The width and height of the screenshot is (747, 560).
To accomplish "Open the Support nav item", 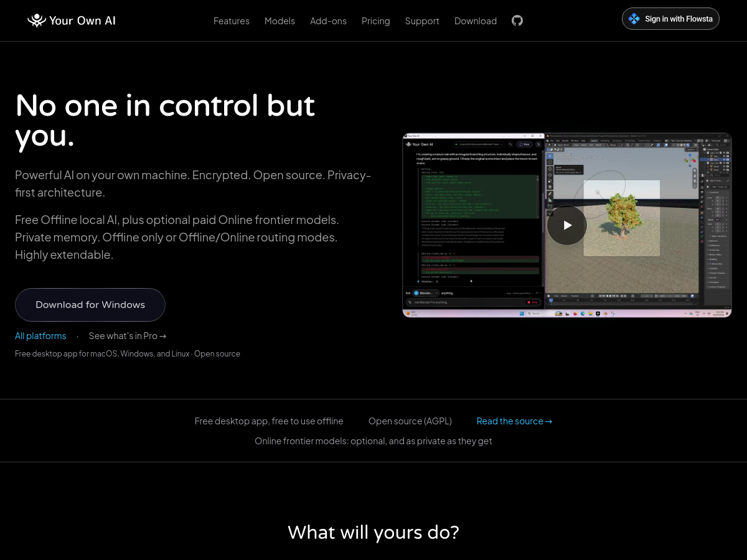I will (x=422, y=21).
